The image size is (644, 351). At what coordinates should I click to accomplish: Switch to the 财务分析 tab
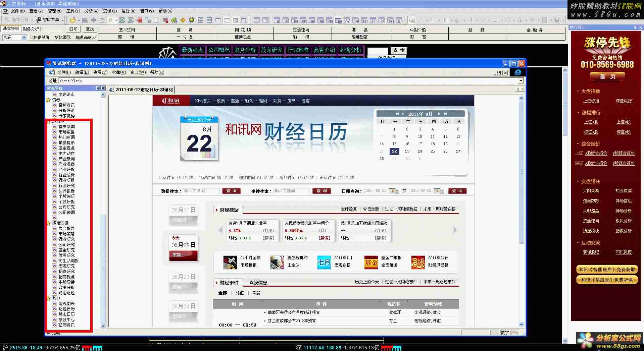pos(31,29)
